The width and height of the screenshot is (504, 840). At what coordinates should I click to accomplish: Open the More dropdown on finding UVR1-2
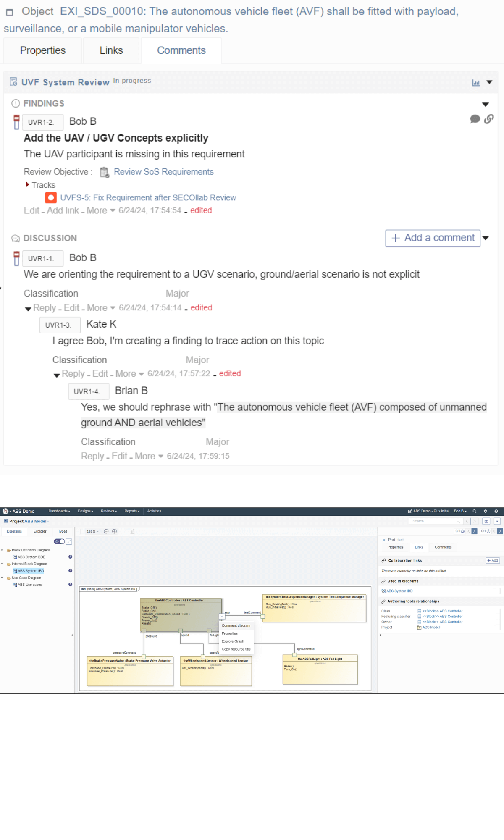click(x=101, y=210)
